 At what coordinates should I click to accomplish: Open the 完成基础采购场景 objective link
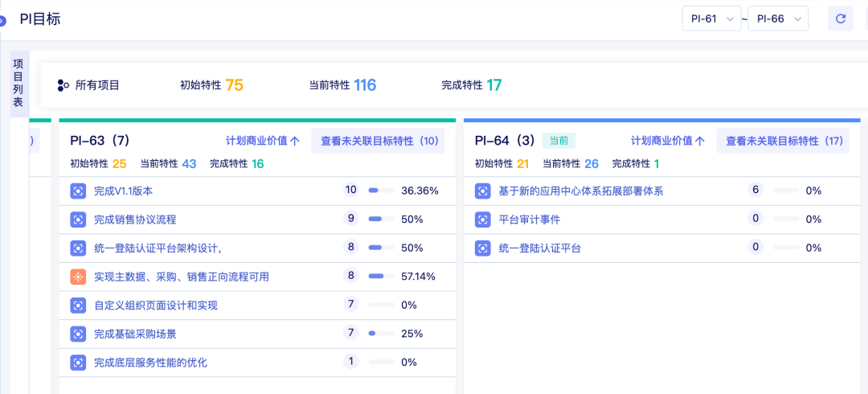135,334
